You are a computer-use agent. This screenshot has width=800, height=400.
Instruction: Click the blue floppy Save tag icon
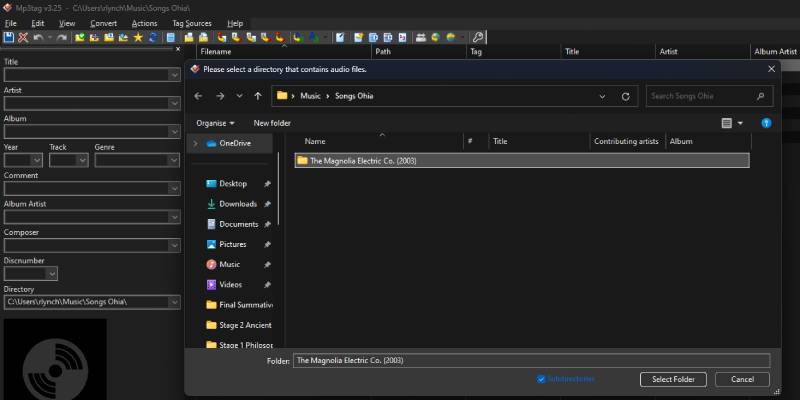tap(9, 37)
